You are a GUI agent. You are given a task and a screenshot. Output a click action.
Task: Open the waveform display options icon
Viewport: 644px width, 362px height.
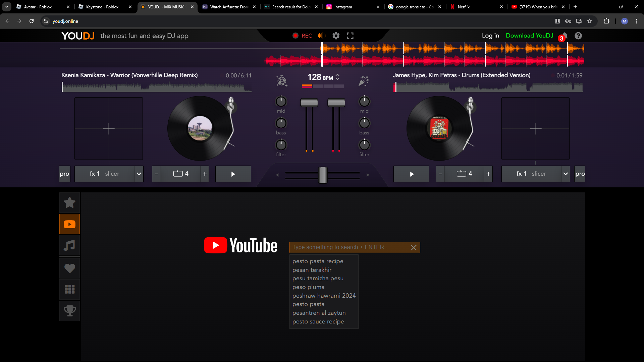click(322, 36)
